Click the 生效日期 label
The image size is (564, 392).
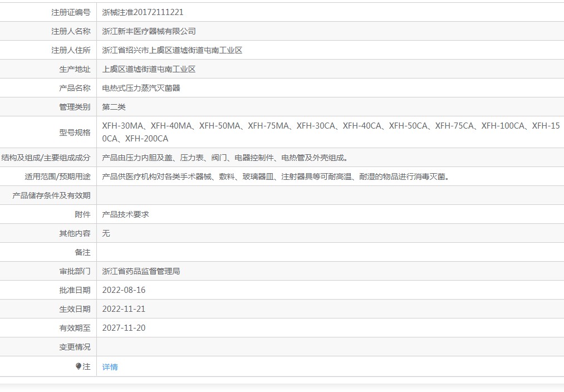[75, 309]
